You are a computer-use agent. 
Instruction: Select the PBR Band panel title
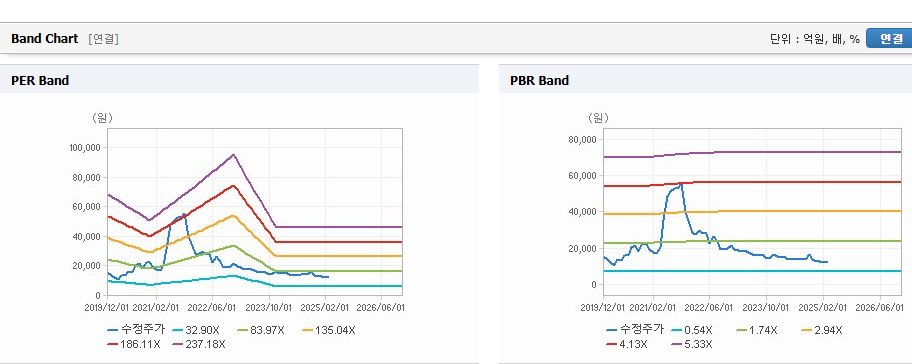[x=539, y=80]
